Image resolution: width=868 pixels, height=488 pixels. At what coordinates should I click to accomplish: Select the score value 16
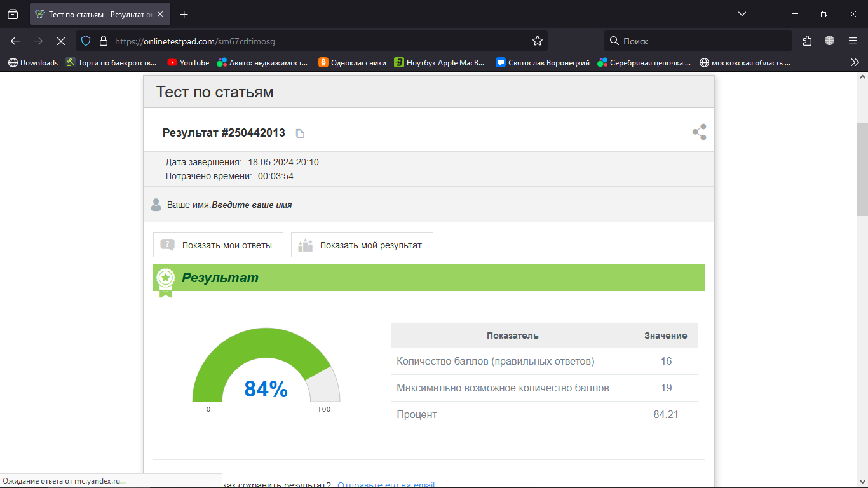point(666,361)
